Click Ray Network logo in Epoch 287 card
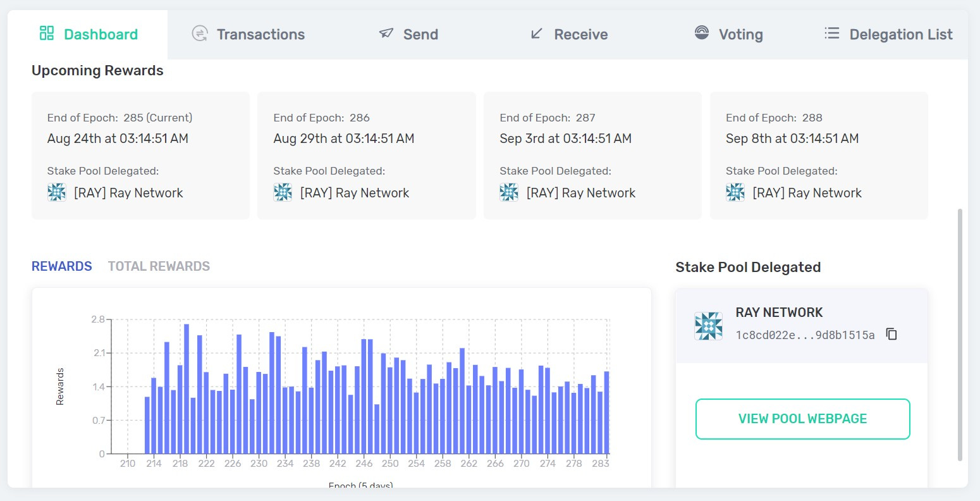Screen dimensions: 980x501 [509, 192]
